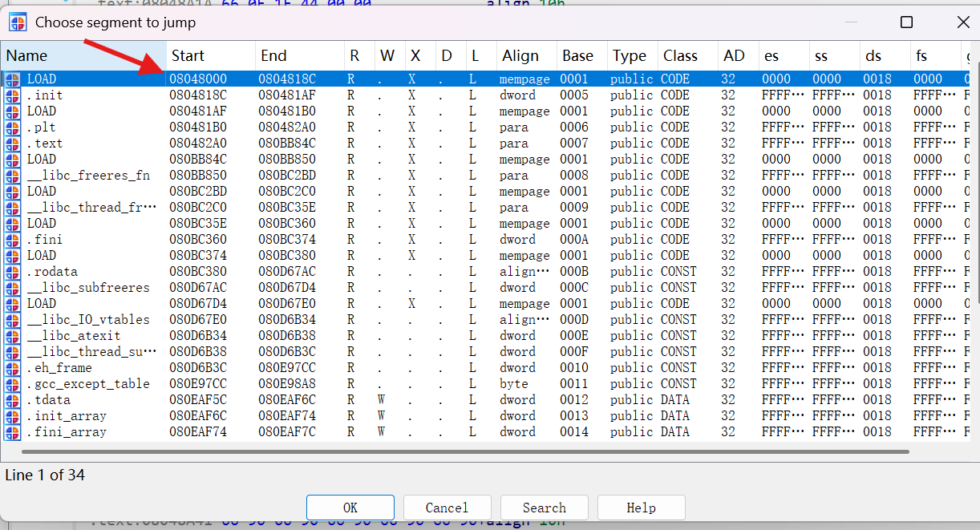Viewport: 980px width, 530px height.
Task: Click the .fini segment icon
Action: tap(13, 240)
